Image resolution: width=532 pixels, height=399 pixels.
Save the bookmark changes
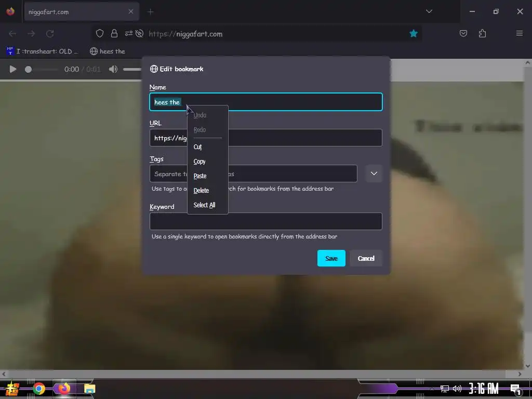[x=331, y=258]
